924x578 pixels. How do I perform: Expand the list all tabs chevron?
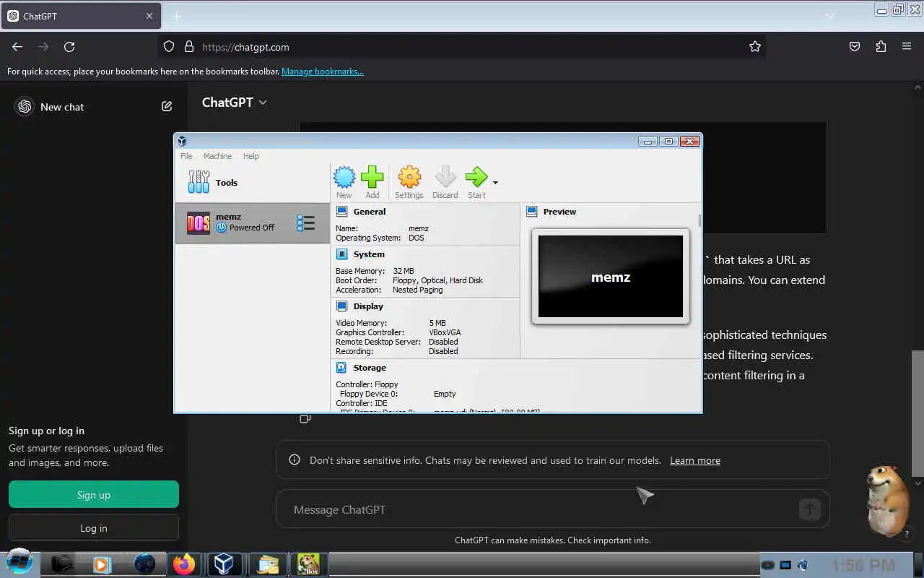click(830, 16)
